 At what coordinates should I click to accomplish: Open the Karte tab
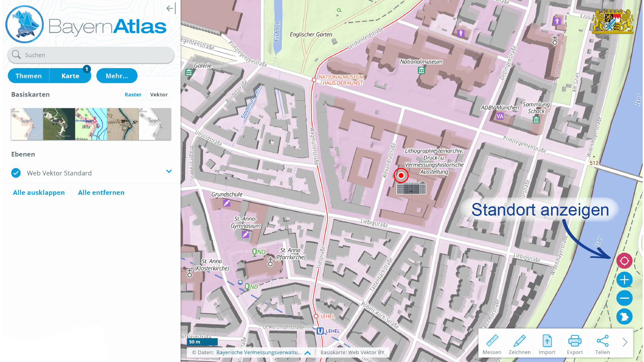tap(71, 76)
